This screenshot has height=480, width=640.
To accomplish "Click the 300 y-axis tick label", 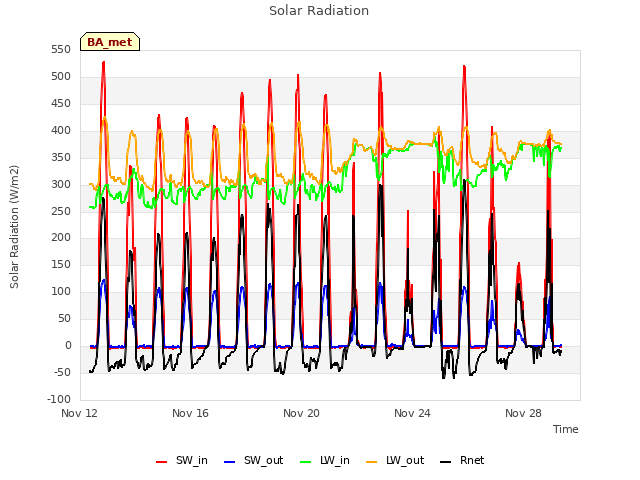I will 61,184.
